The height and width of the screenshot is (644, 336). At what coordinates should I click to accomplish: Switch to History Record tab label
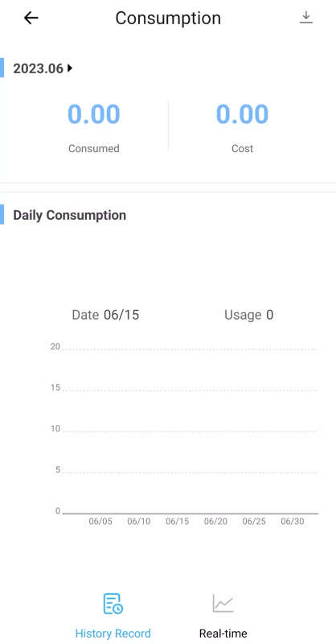pyautogui.click(x=113, y=633)
